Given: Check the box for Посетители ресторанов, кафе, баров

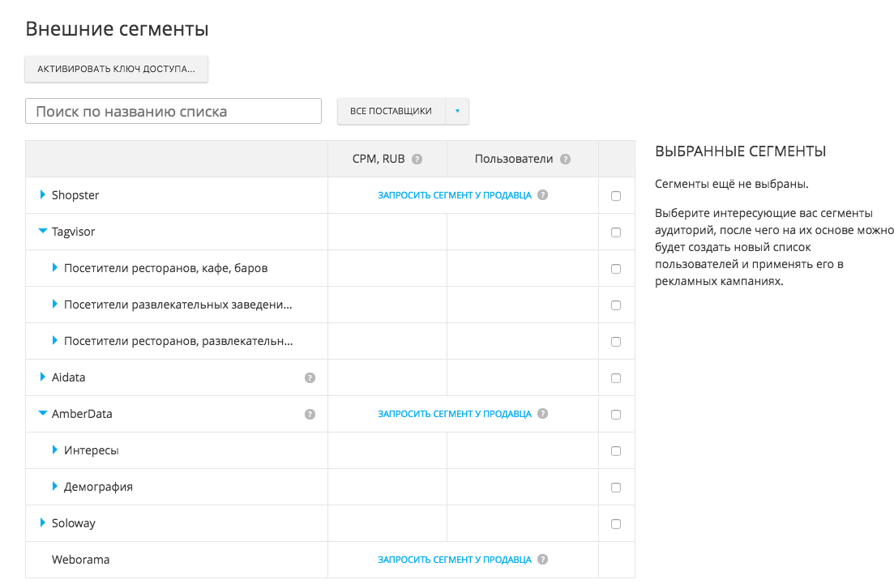Looking at the screenshot, I should [616, 268].
